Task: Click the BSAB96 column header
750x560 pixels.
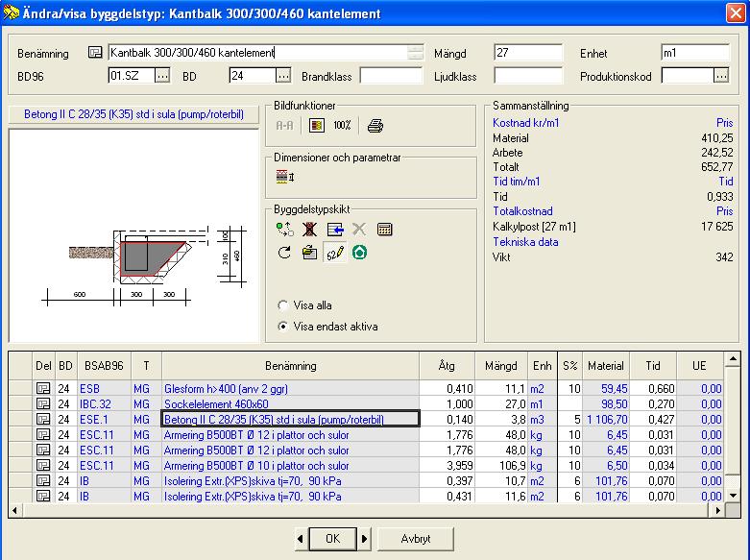Action: tap(104, 366)
